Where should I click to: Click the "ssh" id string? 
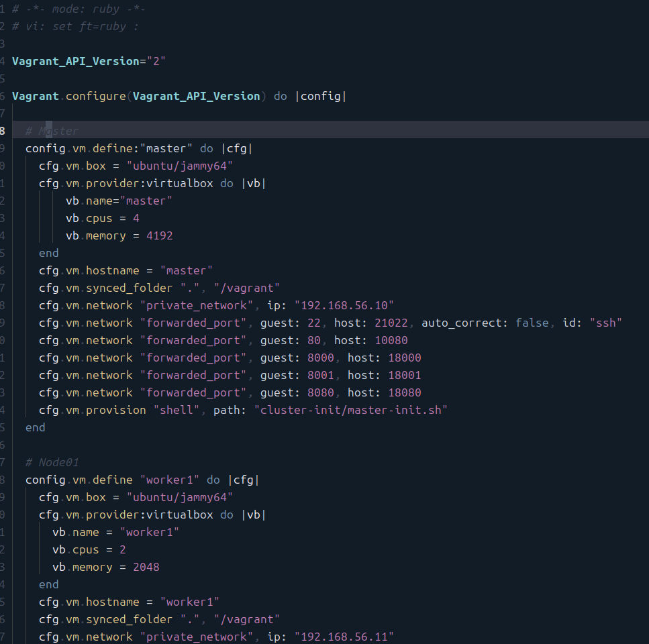(605, 323)
